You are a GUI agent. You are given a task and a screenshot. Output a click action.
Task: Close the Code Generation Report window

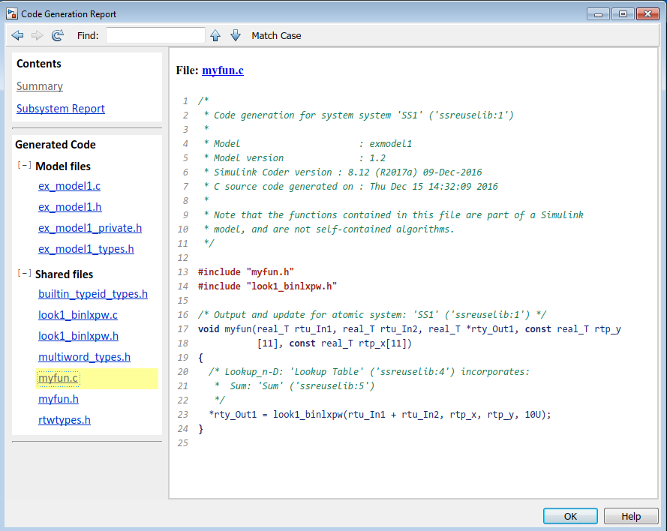click(x=647, y=14)
